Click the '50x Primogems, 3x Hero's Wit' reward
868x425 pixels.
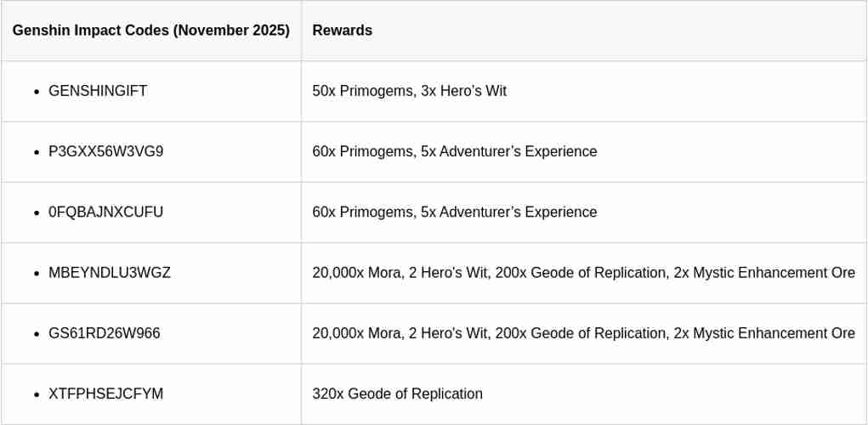(409, 91)
